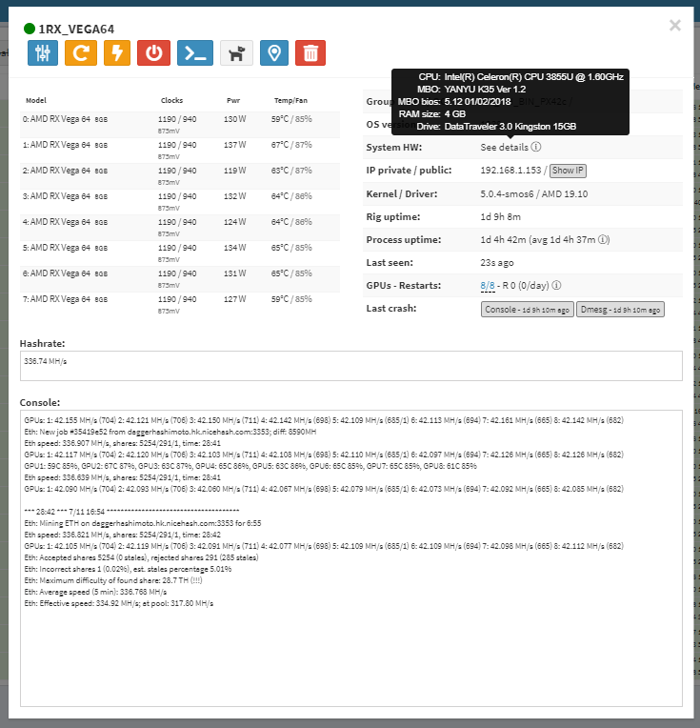
Task: Select GPU row 3: AMD RX Vega 64
Action: pyautogui.click(x=180, y=202)
